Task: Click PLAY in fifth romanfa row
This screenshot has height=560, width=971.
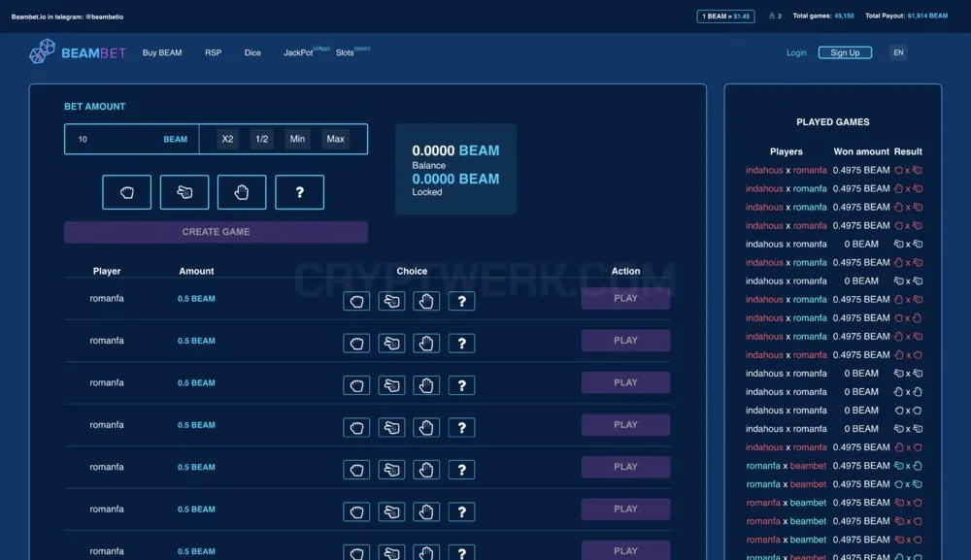Action: (x=625, y=467)
